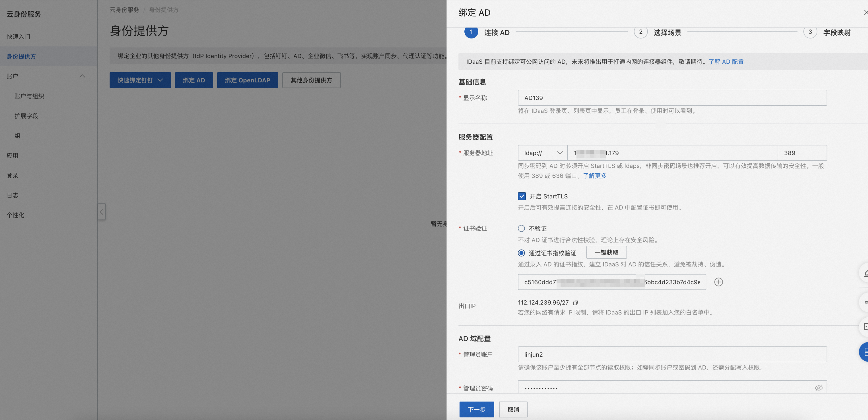The image size is (868, 420).
Task: Uncheck the 开启 StartTLS checkbox
Action: point(521,196)
